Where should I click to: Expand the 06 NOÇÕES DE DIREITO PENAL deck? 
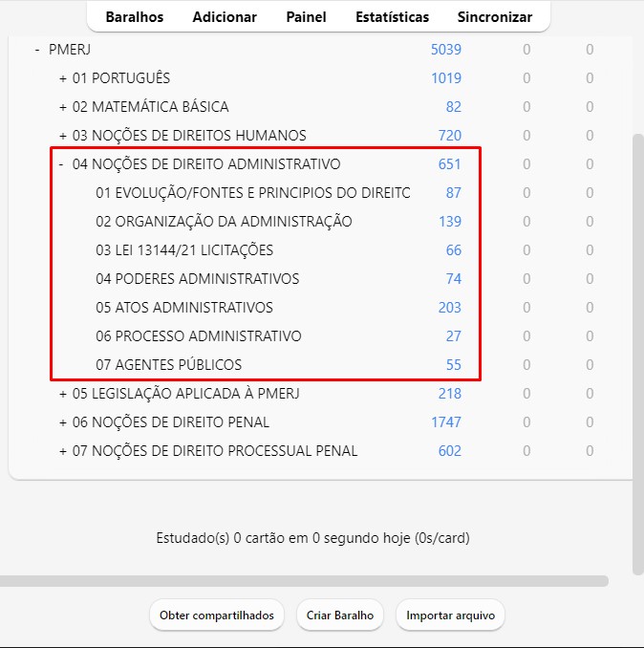(63, 422)
